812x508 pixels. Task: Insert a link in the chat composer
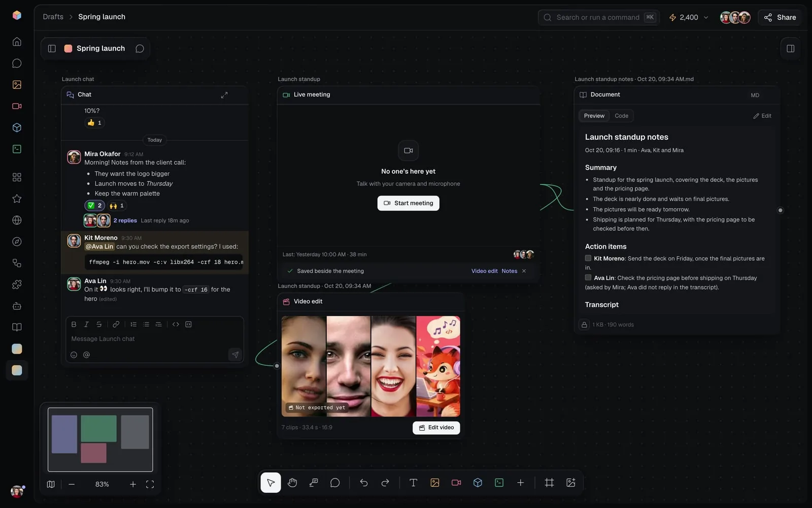116,324
